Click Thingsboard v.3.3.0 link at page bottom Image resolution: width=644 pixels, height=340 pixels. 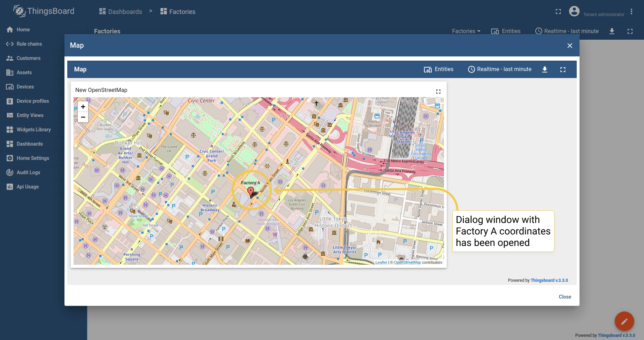pos(616,335)
